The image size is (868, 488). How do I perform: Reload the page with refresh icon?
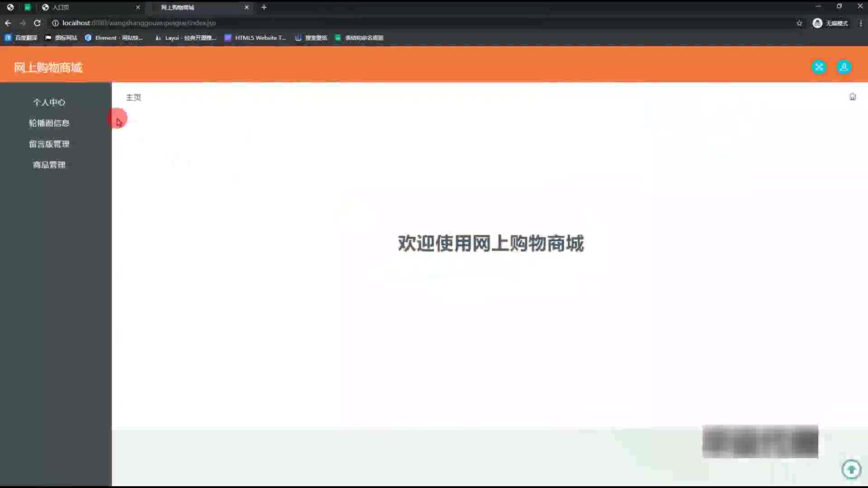click(x=38, y=23)
